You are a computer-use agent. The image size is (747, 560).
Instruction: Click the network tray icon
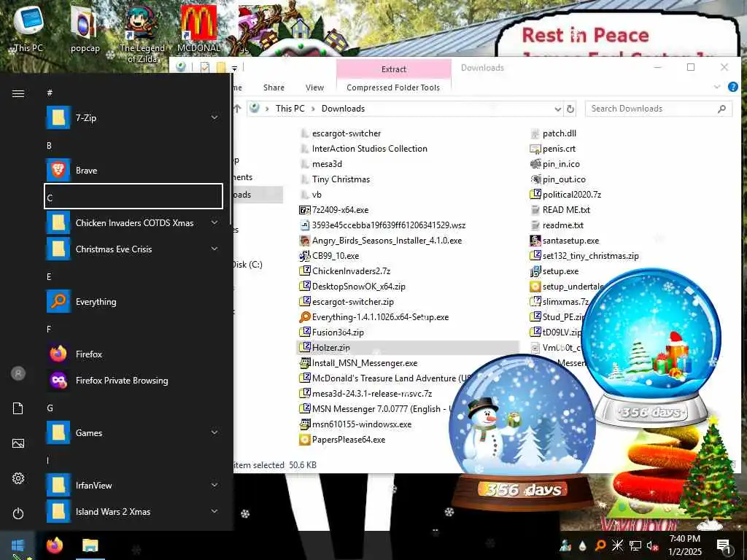[635, 545]
